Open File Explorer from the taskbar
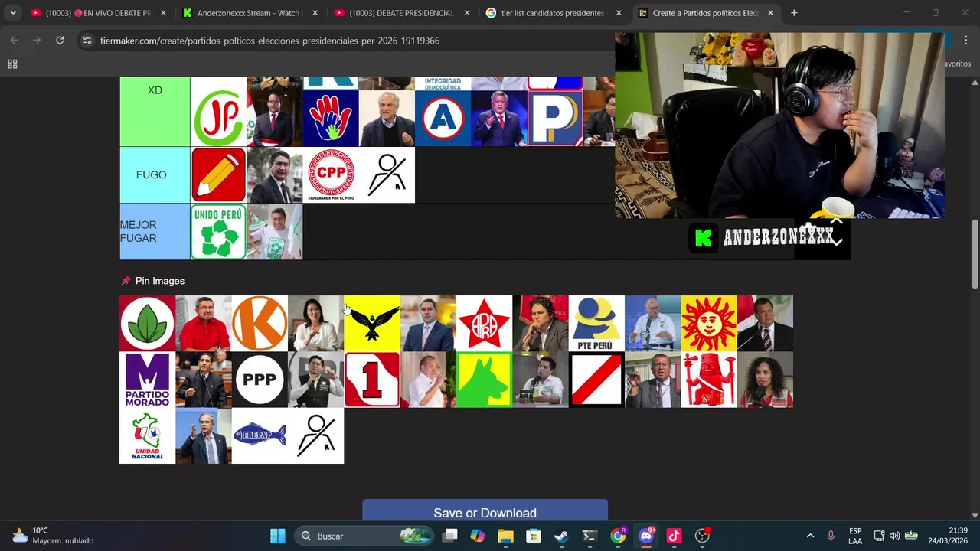 tap(505, 536)
